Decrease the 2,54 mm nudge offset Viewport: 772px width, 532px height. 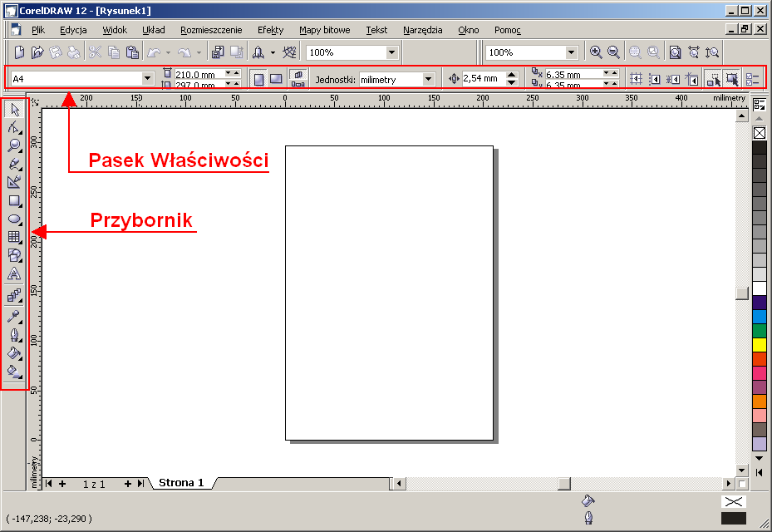click(512, 82)
